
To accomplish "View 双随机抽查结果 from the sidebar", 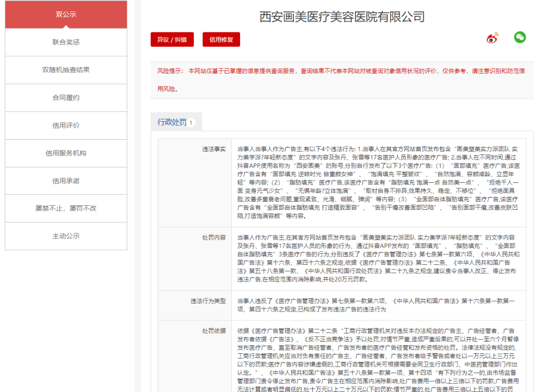I will click(66, 70).
